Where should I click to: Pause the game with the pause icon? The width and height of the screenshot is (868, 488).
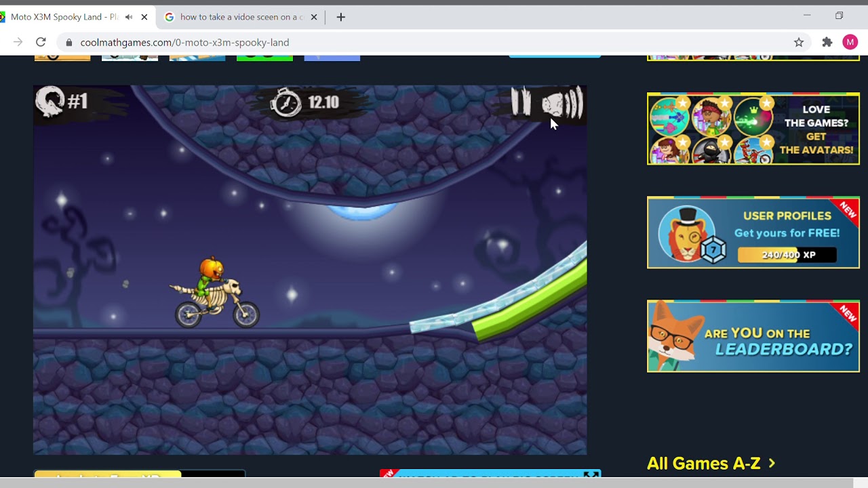[x=521, y=102]
